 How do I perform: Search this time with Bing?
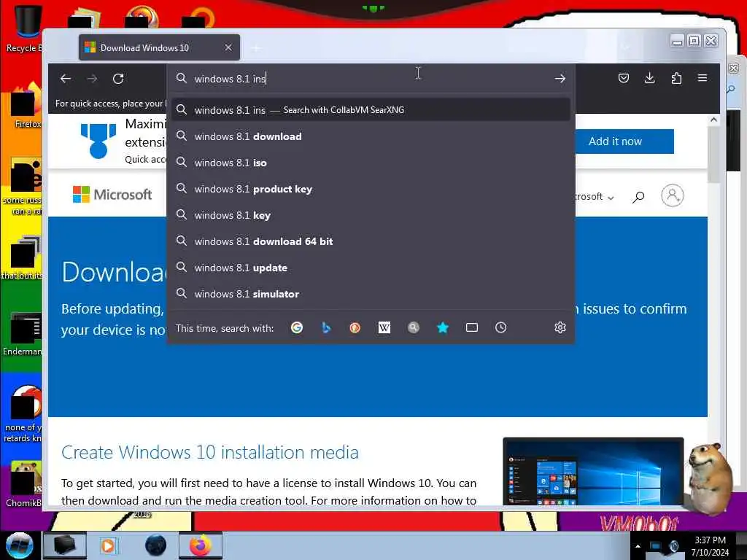[326, 327]
